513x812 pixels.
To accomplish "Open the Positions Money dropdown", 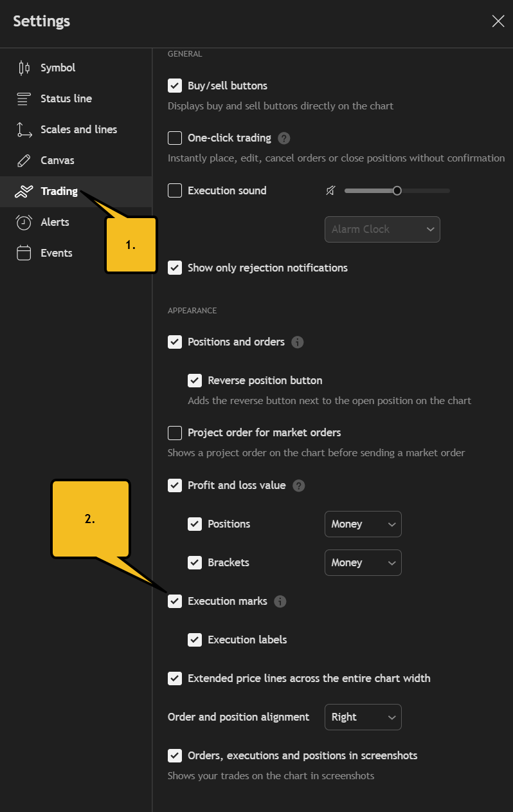I will (x=363, y=524).
